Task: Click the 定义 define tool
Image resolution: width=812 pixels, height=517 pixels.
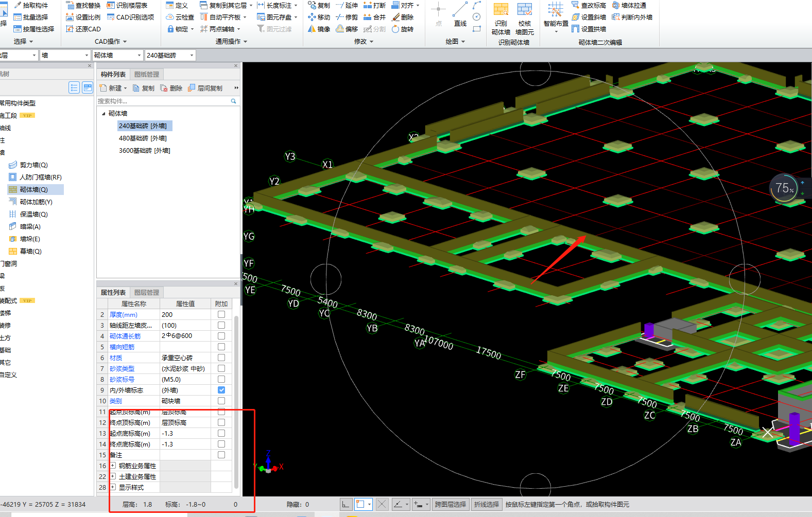Action: click(x=177, y=5)
